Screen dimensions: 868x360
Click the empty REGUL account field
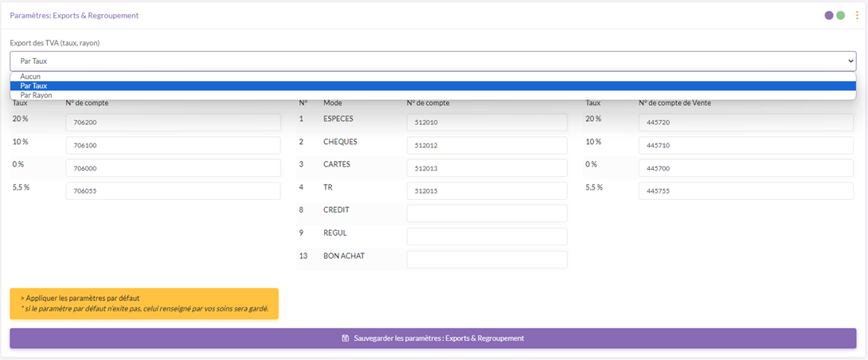tap(487, 237)
